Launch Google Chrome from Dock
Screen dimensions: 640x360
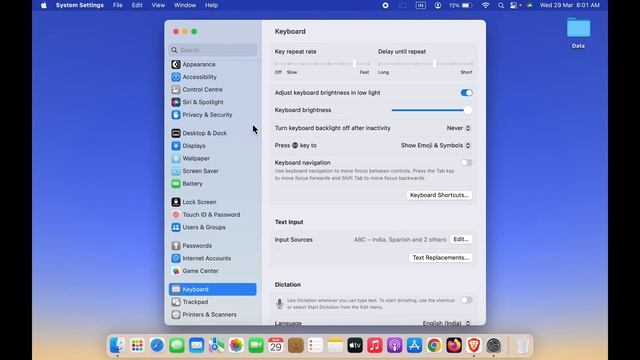tap(434, 346)
